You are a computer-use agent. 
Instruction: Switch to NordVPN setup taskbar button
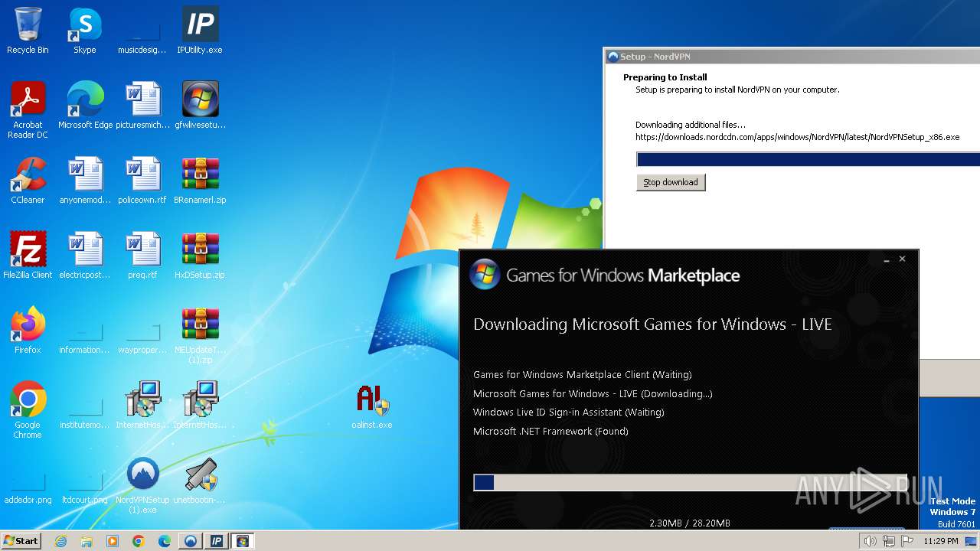pos(191,541)
